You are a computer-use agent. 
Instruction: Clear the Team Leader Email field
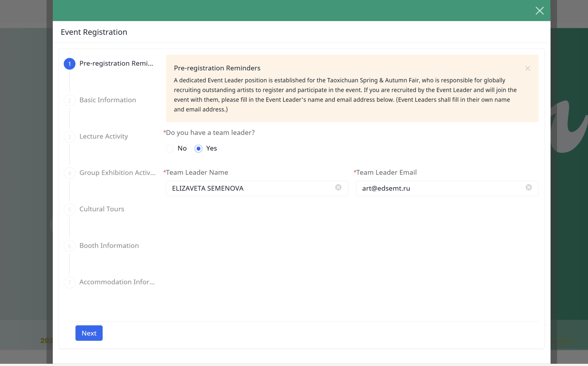[529, 187]
